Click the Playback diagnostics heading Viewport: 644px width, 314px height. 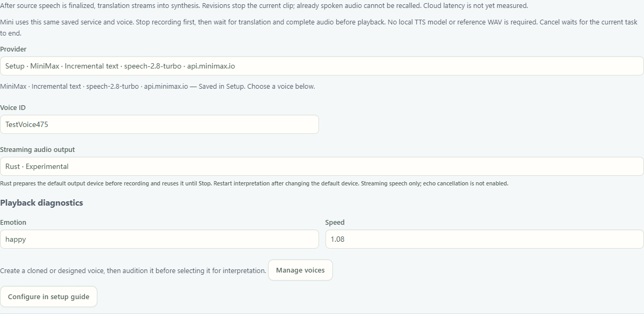[41, 202]
